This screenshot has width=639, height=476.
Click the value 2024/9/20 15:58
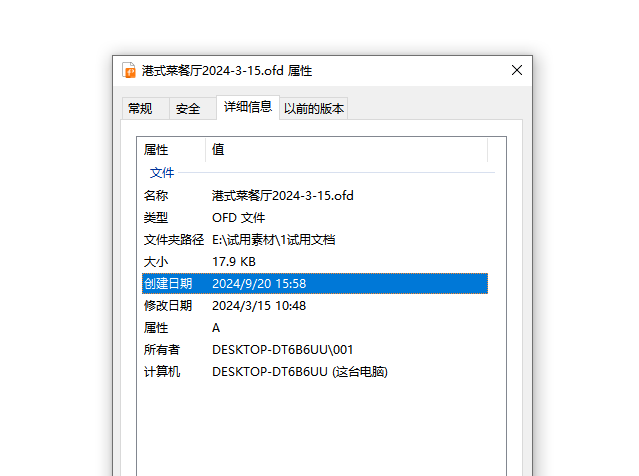(259, 284)
